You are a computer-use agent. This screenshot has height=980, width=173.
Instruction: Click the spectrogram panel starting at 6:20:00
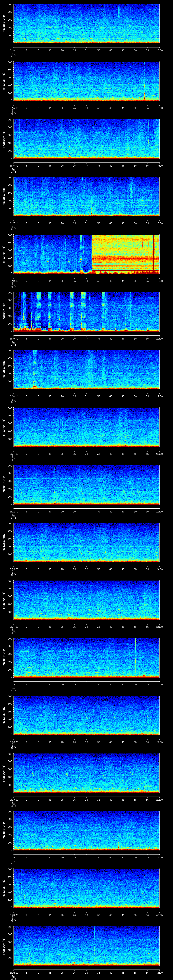coord(87,369)
